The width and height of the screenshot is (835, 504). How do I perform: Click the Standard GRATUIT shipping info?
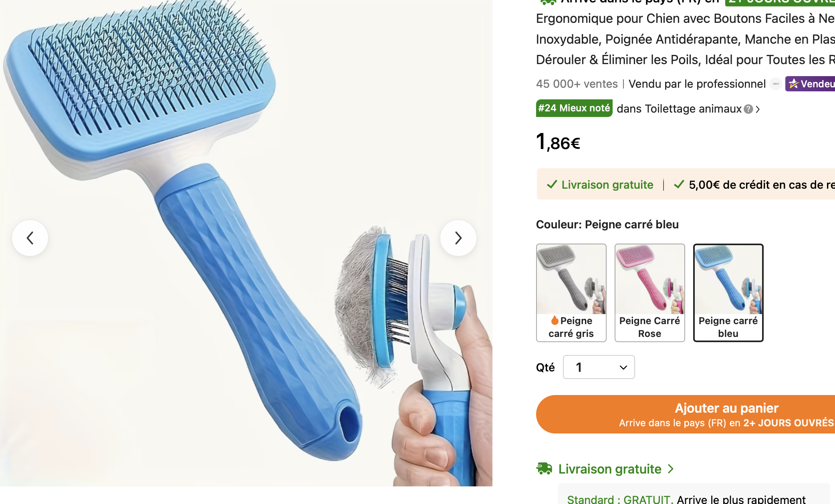[686, 499]
